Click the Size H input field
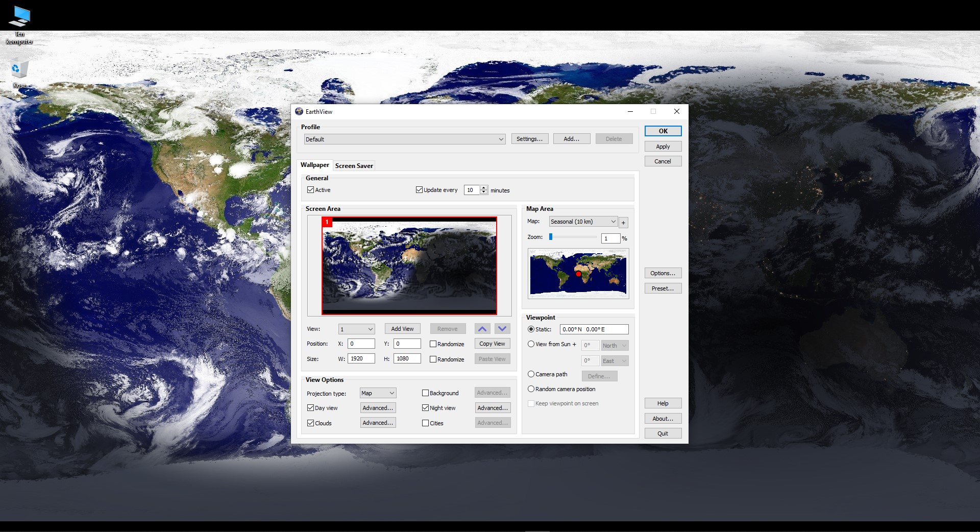The width and height of the screenshot is (980, 532). pyautogui.click(x=407, y=358)
